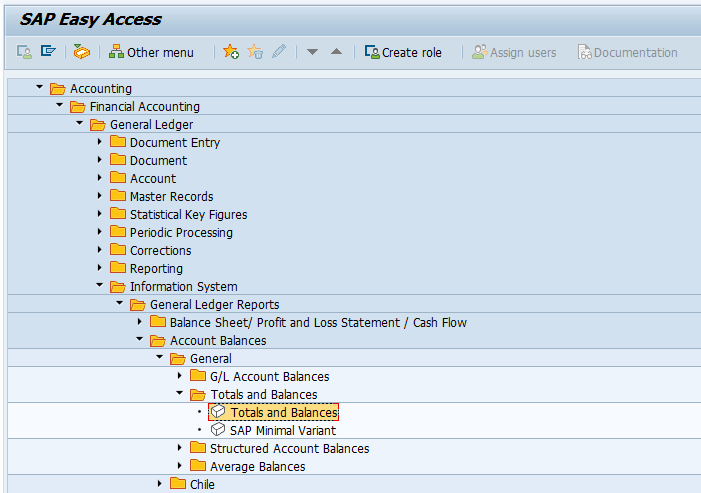
Task: Select SAP Minimal Variant transaction text
Action: [283, 430]
